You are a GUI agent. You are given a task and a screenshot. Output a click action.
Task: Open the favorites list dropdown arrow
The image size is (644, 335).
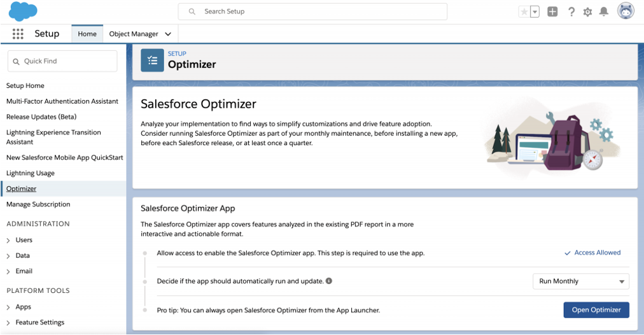pyautogui.click(x=535, y=12)
